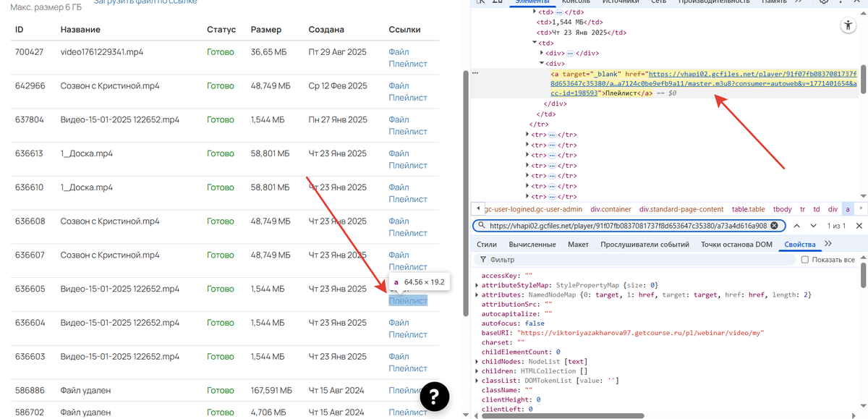
Task: Expand the attributeStyleMap property
Action: coord(476,285)
